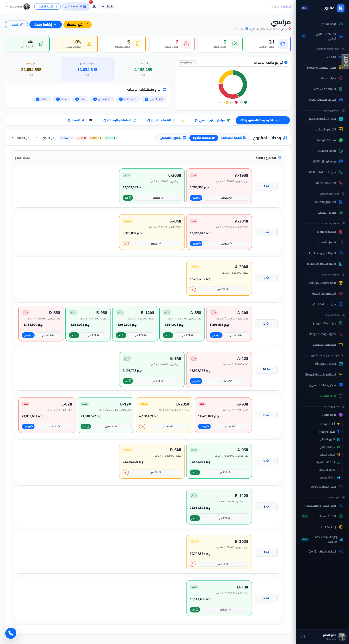Toggle the مباع (7) status filter chip
The image size is (349, 644).
click(x=81, y=138)
